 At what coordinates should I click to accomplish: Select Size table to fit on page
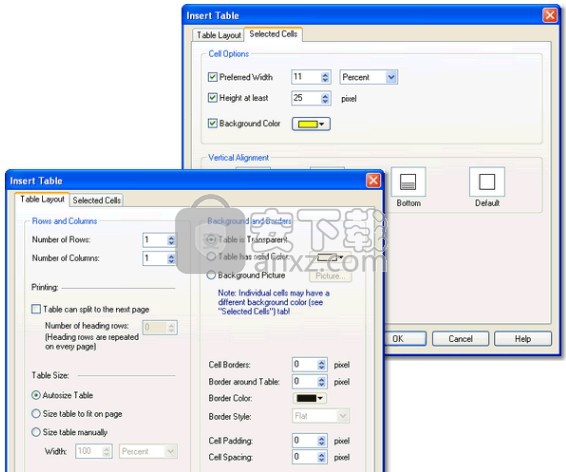click(36, 414)
